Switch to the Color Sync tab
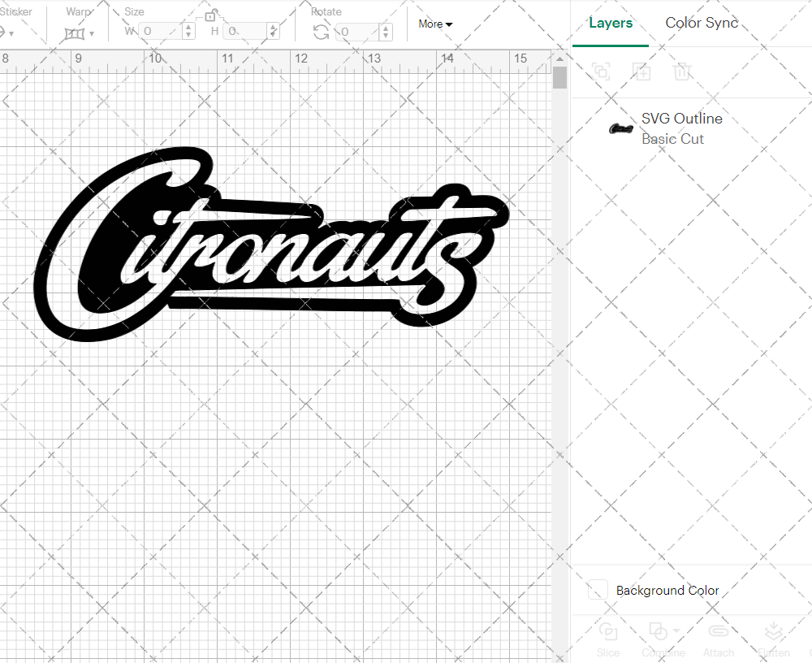 click(702, 23)
